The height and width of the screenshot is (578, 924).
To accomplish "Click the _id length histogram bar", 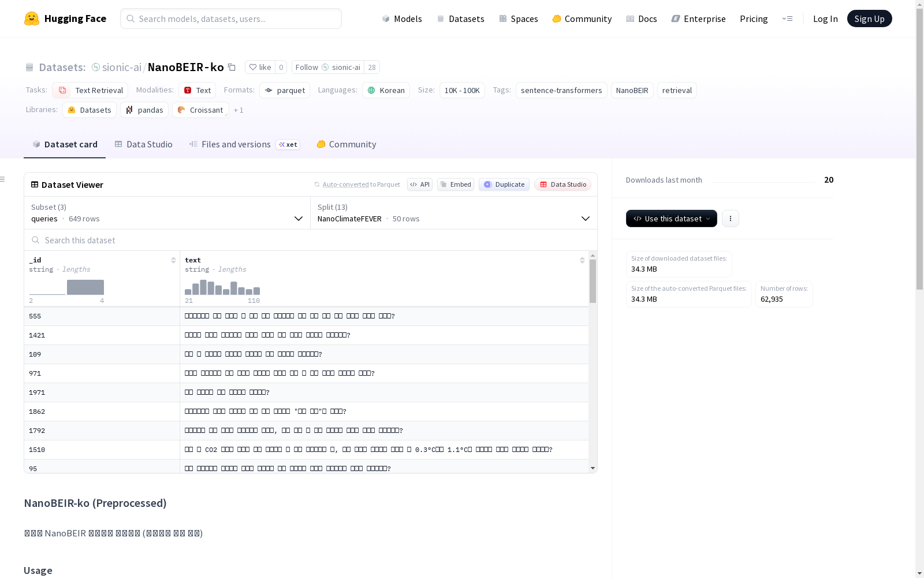I will 85,287.
